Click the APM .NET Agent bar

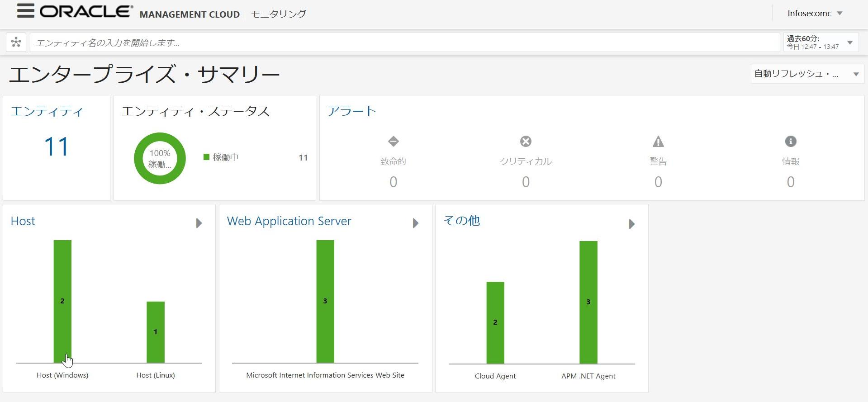click(588, 302)
